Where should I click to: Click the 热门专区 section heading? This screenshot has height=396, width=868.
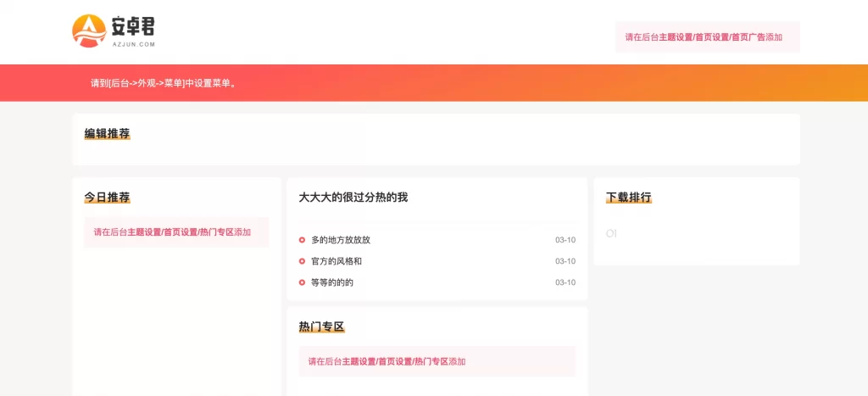[321, 326]
